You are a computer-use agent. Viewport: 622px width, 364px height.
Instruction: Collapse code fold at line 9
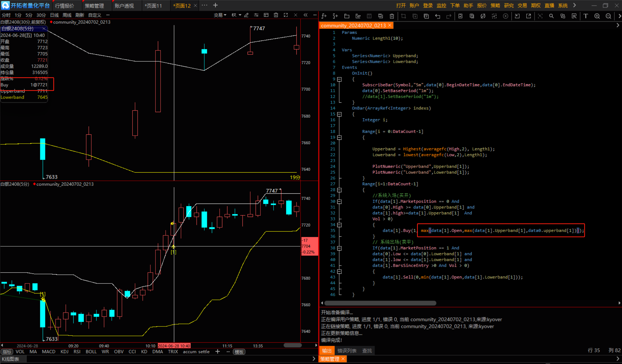point(340,79)
